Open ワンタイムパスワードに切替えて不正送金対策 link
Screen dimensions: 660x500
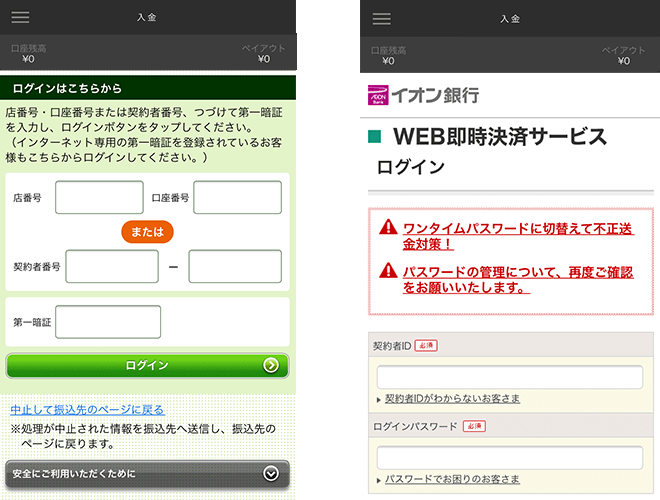tap(518, 236)
